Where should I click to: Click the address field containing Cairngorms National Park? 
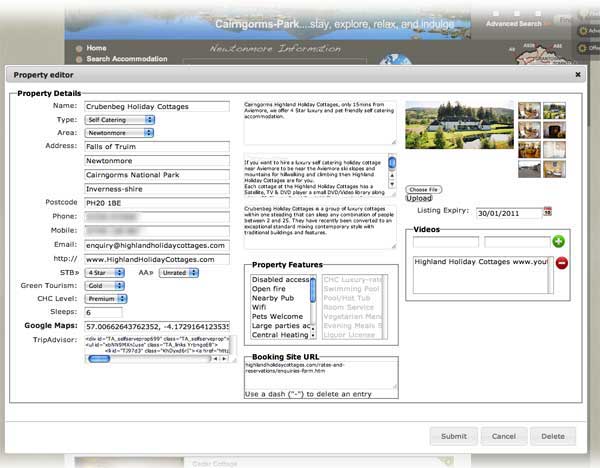[157, 175]
